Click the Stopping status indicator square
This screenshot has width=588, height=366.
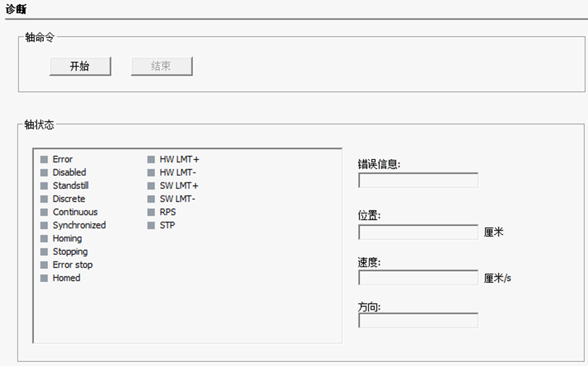tap(44, 252)
